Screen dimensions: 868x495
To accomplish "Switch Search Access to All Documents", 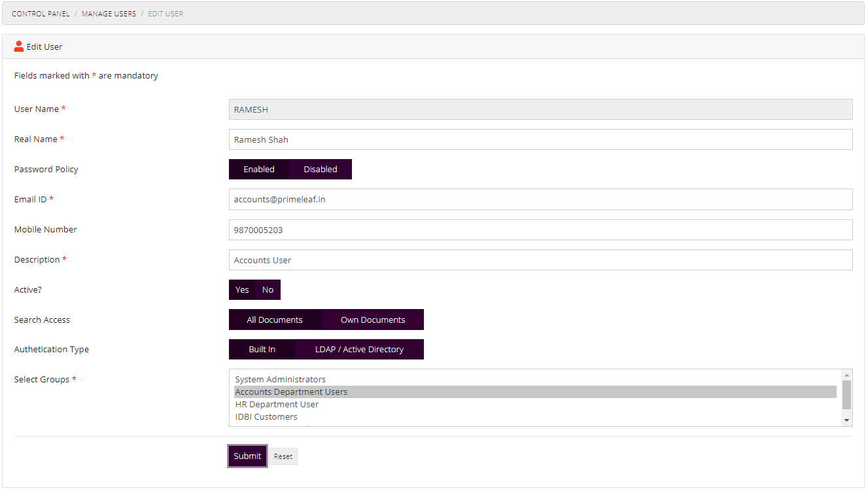I will tap(275, 320).
